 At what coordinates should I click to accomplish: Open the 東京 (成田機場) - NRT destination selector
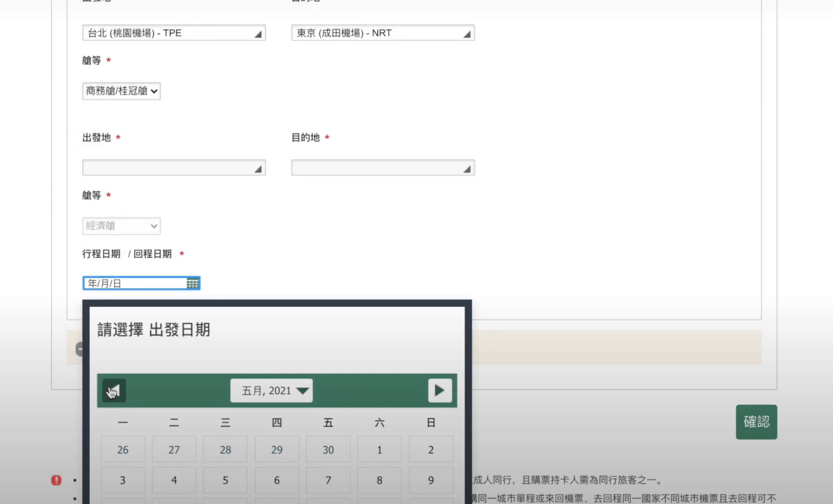383,33
